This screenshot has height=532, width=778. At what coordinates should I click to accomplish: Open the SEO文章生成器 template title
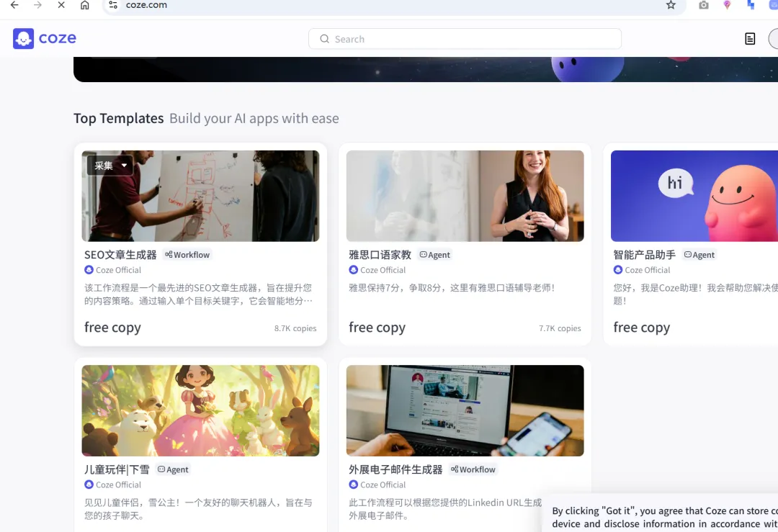pyautogui.click(x=120, y=255)
